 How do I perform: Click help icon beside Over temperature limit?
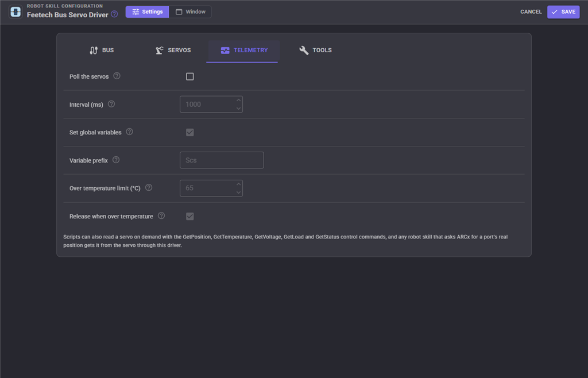(x=149, y=187)
